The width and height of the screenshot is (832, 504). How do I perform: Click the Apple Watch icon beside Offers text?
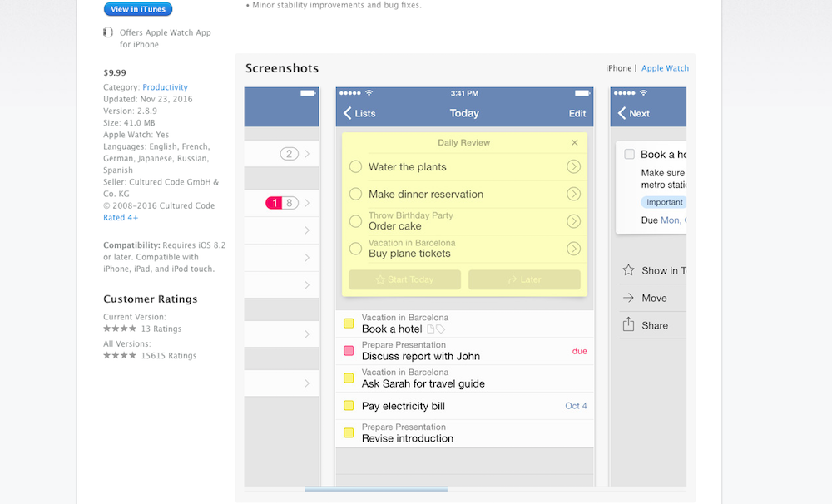click(108, 32)
